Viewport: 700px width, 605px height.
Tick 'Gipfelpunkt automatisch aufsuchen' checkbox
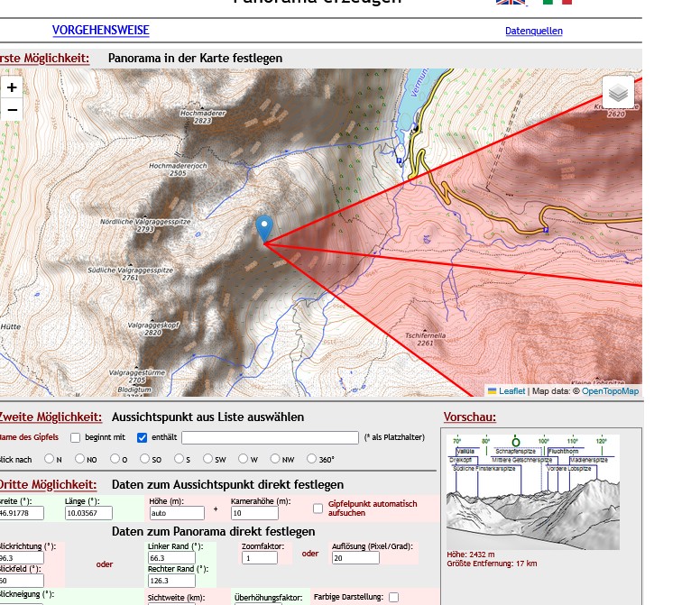[318, 509]
